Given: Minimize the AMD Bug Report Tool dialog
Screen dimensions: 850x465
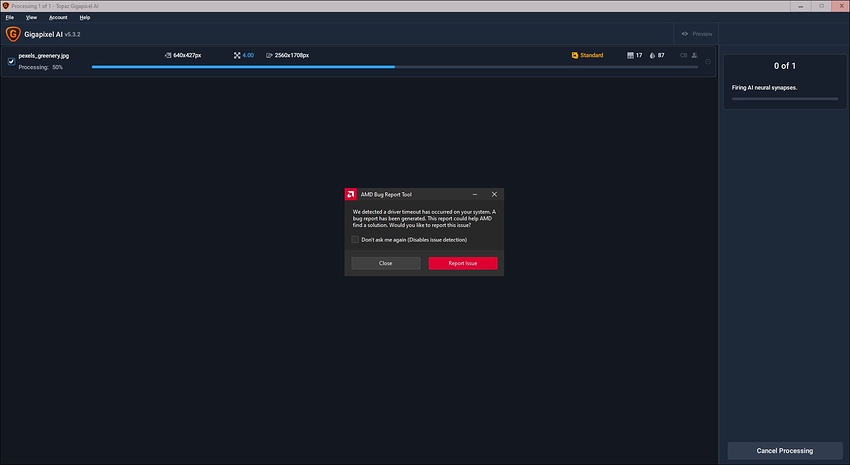Looking at the screenshot, I should (x=475, y=194).
